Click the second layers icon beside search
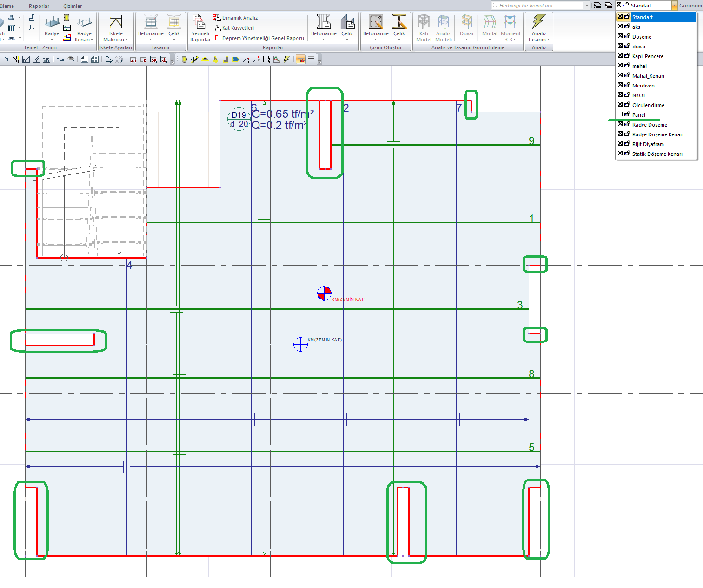The height and width of the screenshot is (588, 703). pyautogui.click(x=608, y=6)
